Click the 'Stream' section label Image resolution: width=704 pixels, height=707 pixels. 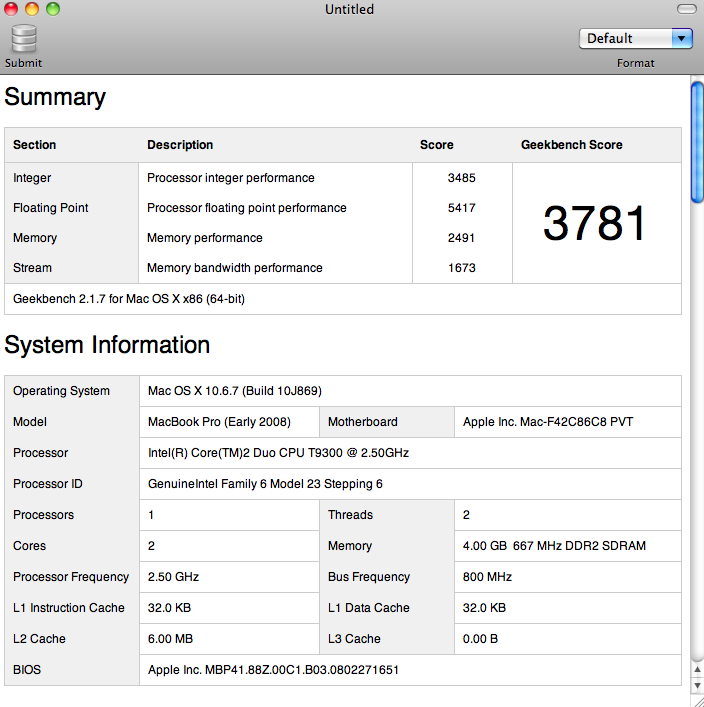click(32, 268)
